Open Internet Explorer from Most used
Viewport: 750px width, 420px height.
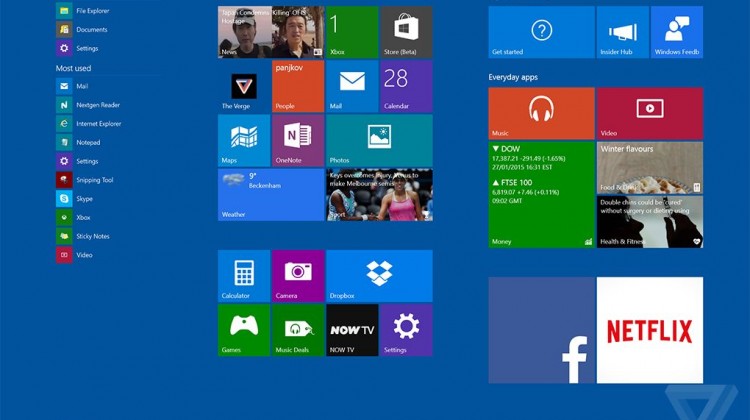click(x=89, y=123)
